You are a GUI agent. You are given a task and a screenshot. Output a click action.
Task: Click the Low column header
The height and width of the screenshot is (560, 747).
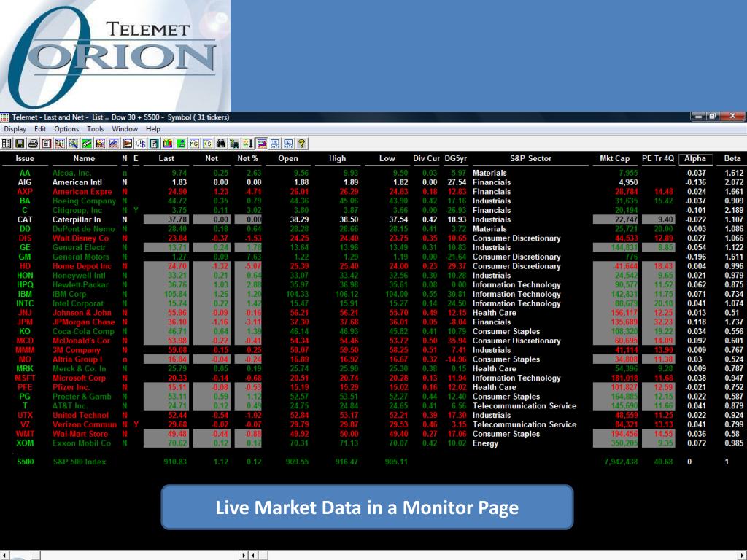pyautogui.click(x=387, y=158)
